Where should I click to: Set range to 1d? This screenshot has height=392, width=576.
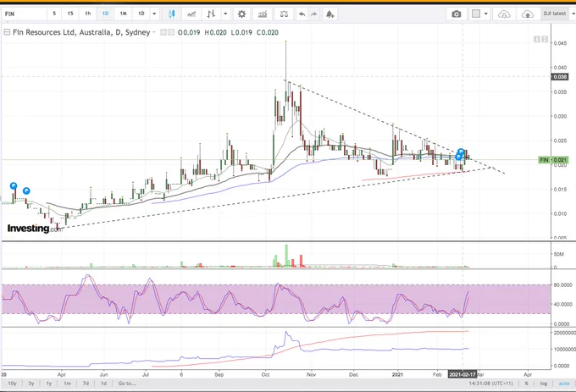point(103,384)
